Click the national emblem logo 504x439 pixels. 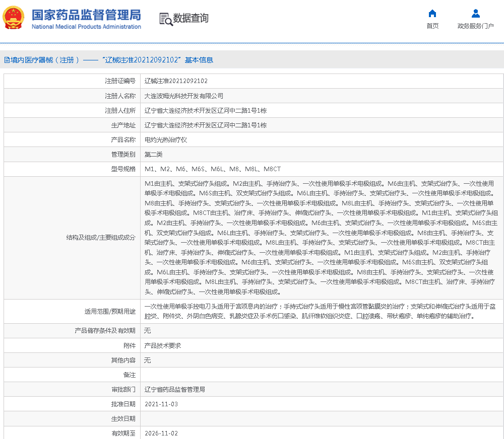click(x=14, y=18)
